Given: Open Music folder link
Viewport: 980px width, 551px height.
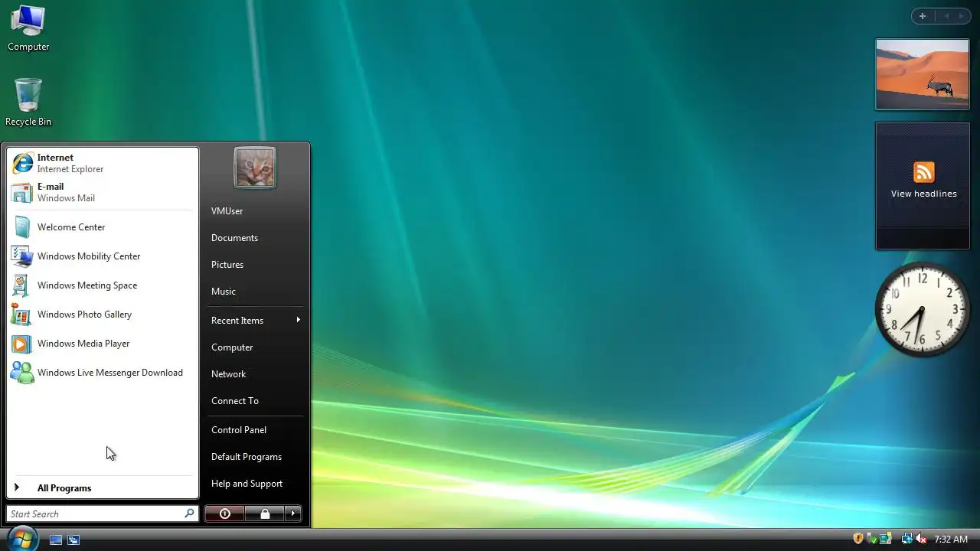Looking at the screenshot, I should (x=255, y=292).
